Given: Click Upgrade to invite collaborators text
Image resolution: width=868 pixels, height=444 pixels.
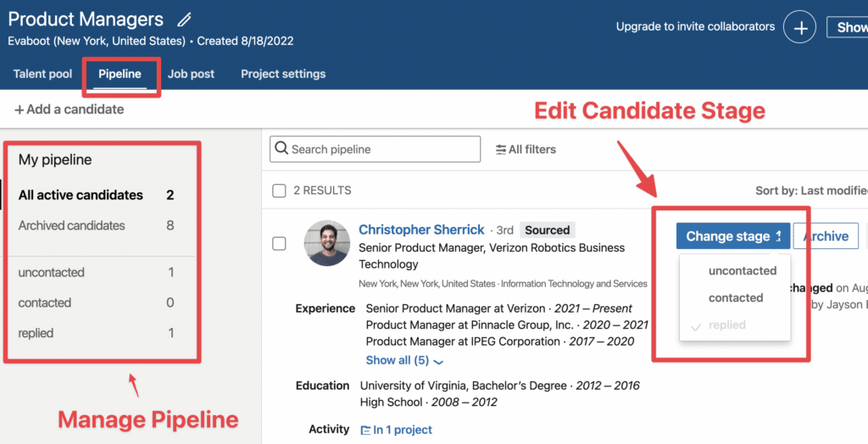Looking at the screenshot, I should [x=695, y=26].
